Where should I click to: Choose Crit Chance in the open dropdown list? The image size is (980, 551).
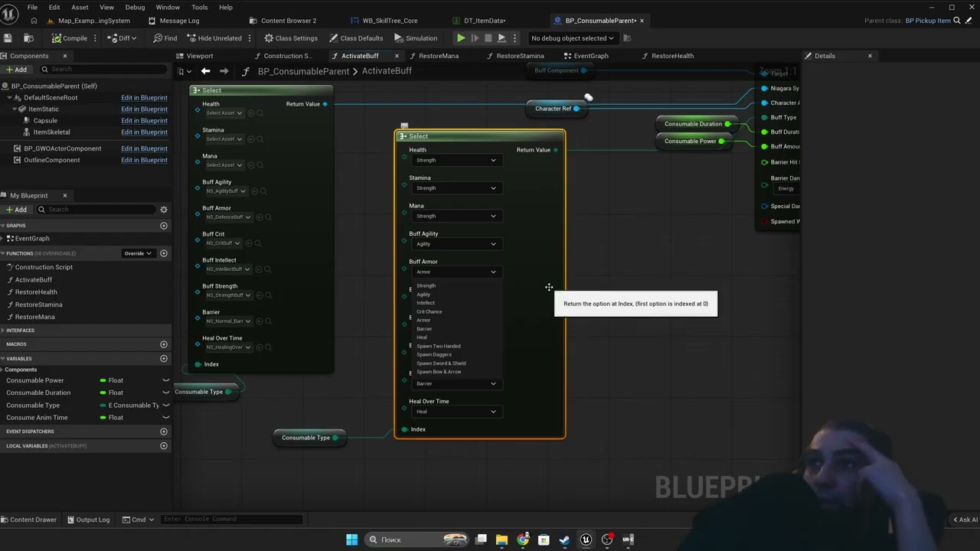430,311
